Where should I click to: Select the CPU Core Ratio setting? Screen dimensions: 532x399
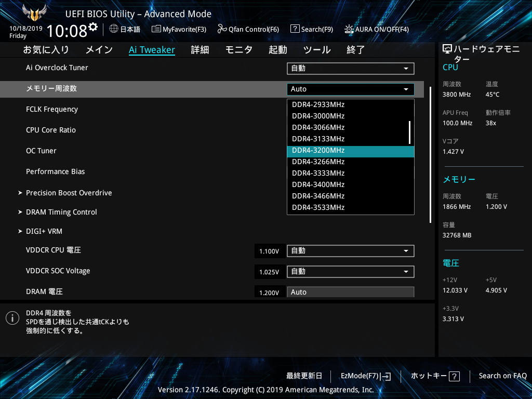51,130
